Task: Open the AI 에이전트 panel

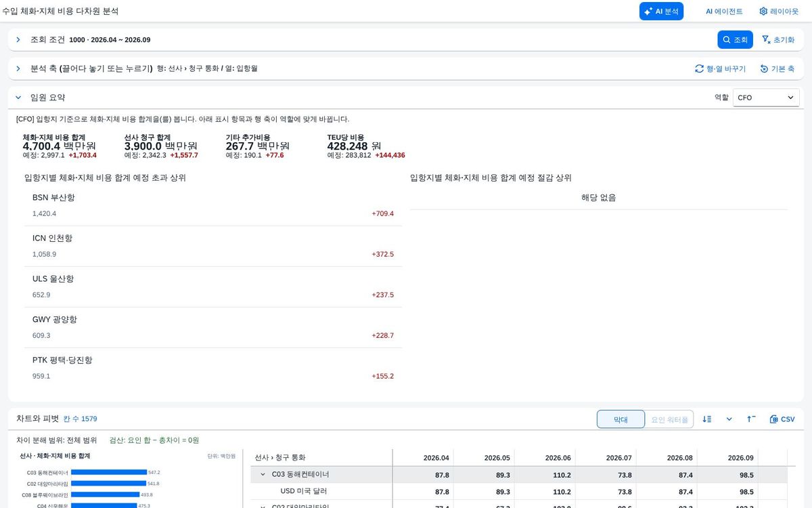Action: [724, 11]
